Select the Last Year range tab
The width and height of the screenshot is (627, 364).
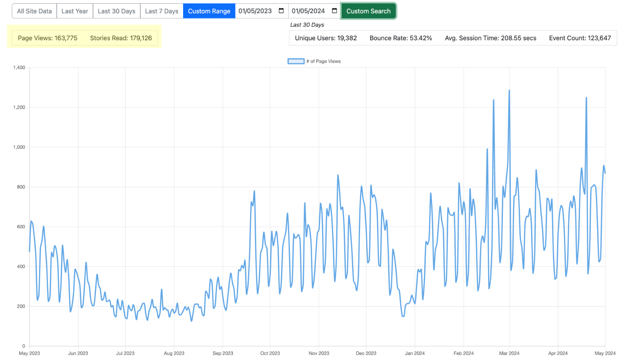click(75, 11)
